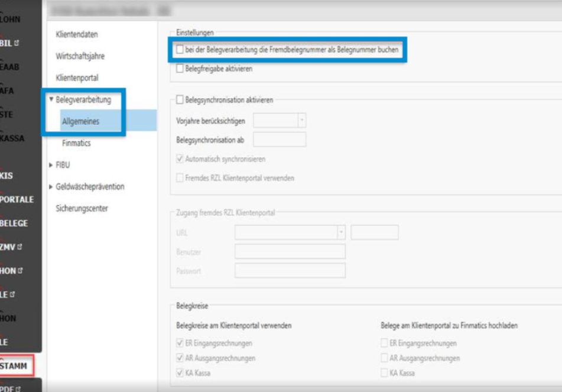Open the BELEGE module in sidebar
Image resolution: width=562 pixels, height=392 pixels.
[14, 223]
